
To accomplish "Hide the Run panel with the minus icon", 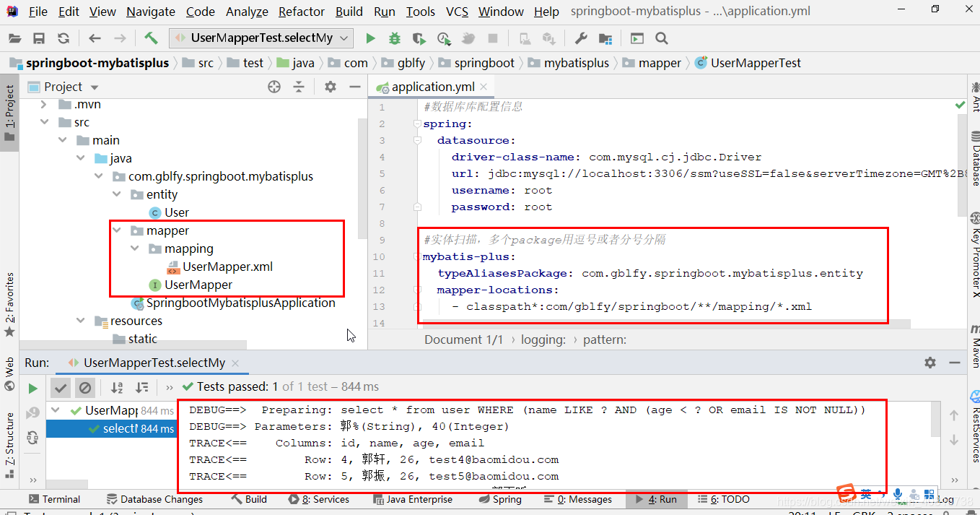I will pyautogui.click(x=955, y=363).
